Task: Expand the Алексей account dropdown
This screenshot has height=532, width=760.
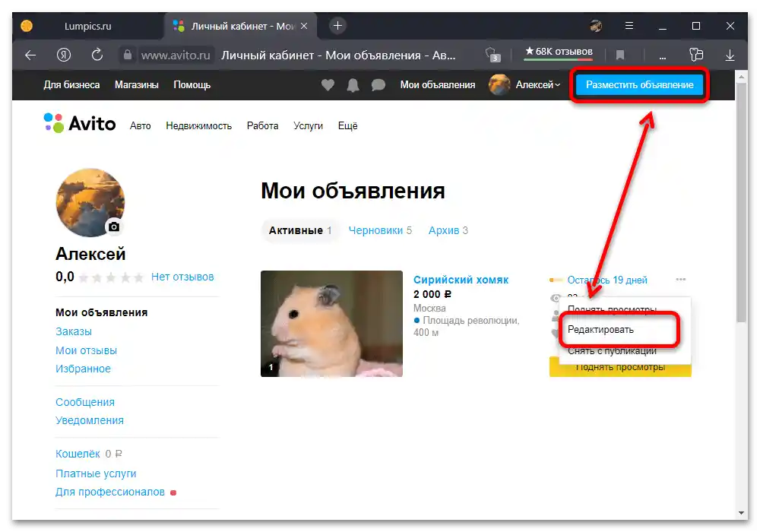Action: point(538,85)
